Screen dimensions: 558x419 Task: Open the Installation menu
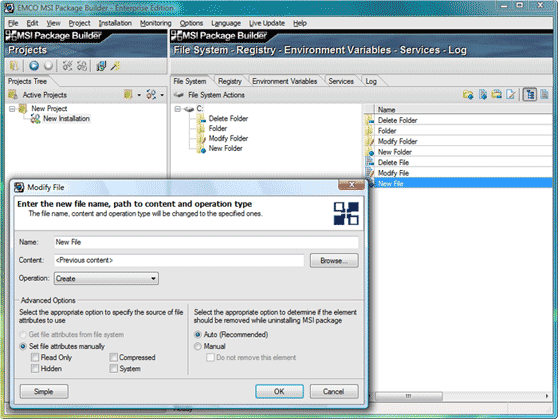point(115,23)
